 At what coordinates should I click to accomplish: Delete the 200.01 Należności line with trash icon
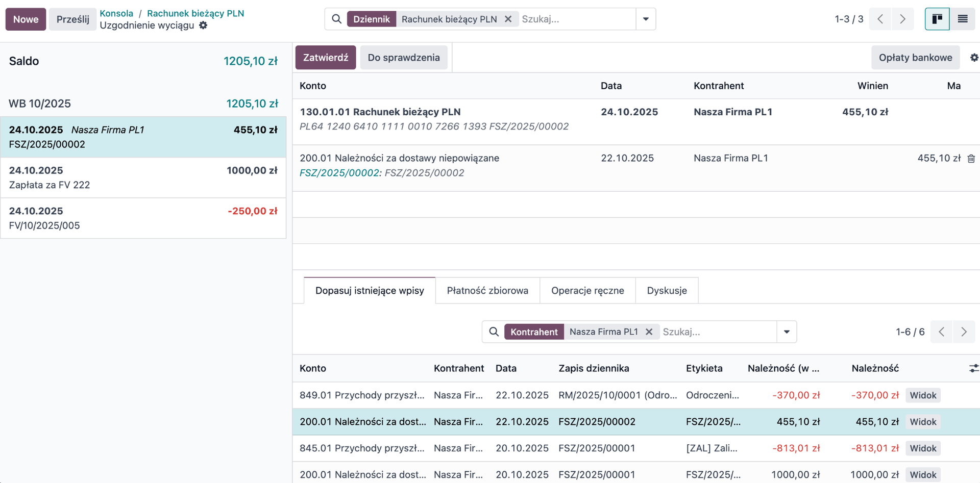(971, 159)
